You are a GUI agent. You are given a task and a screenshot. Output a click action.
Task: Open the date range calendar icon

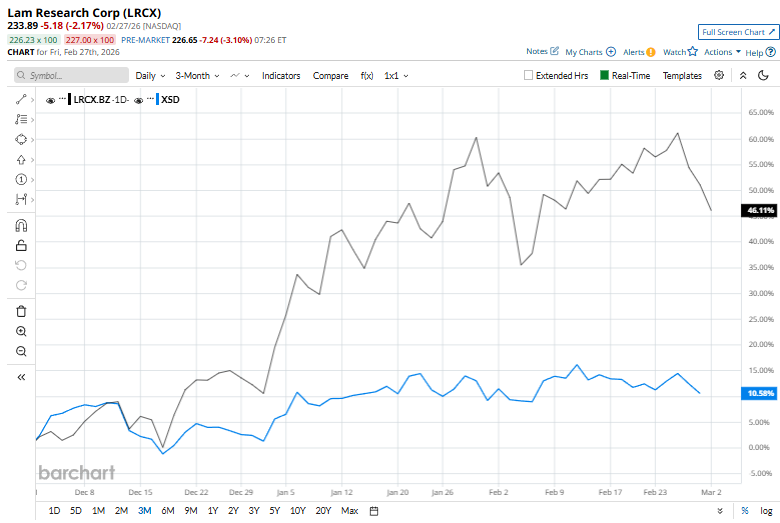tap(374, 511)
